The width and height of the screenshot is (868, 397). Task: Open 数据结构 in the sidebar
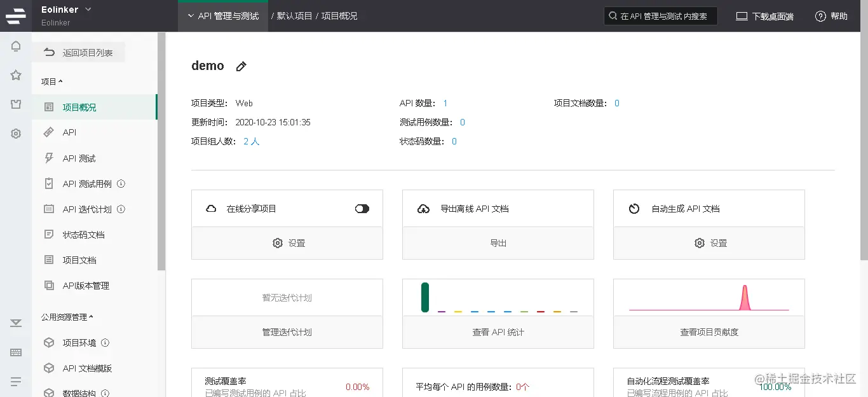pos(94,391)
